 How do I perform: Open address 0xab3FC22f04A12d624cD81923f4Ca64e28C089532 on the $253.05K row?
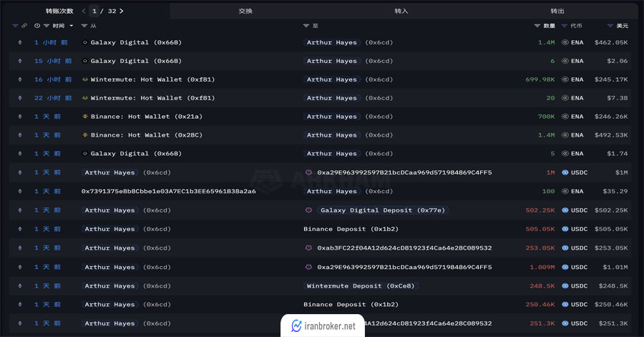pos(404,248)
